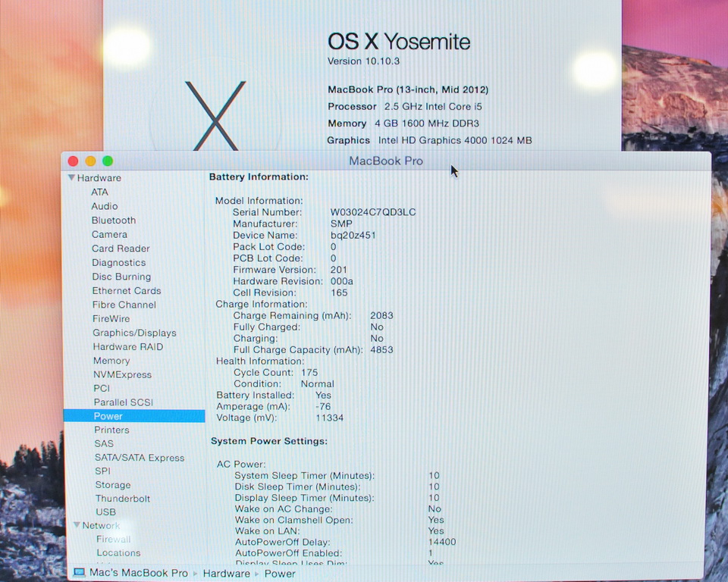The image size is (728, 582).
Task: Open the USB hardware entry
Action: pyautogui.click(x=106, y=512)
